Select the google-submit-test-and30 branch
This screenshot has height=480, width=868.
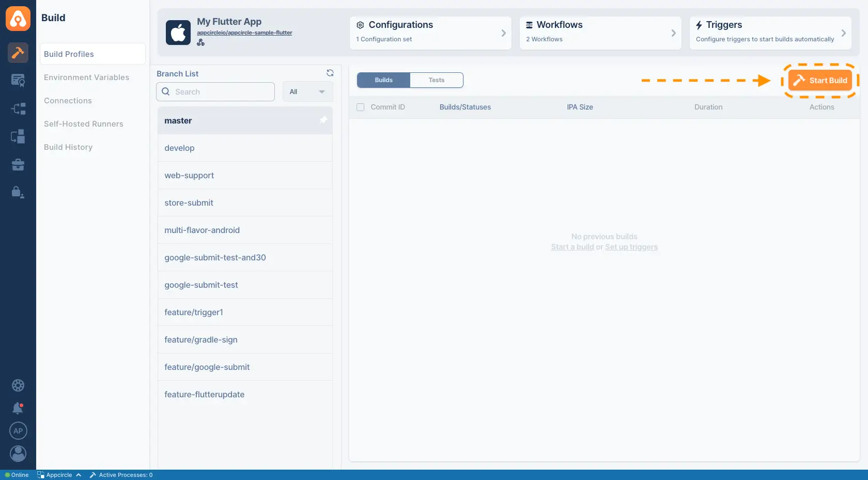tap(245, 257)
